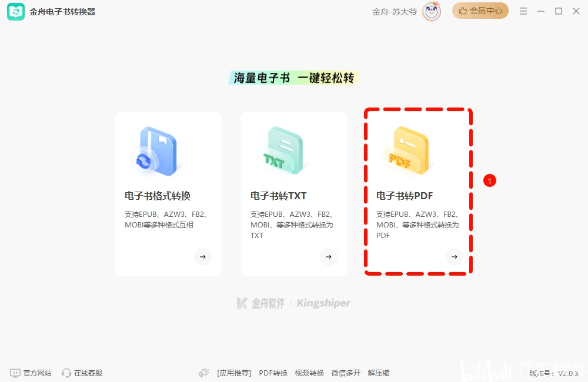Click the [应用推荐] label
The height and width of the screenshot is (382, 588).
tap(234, 373)
